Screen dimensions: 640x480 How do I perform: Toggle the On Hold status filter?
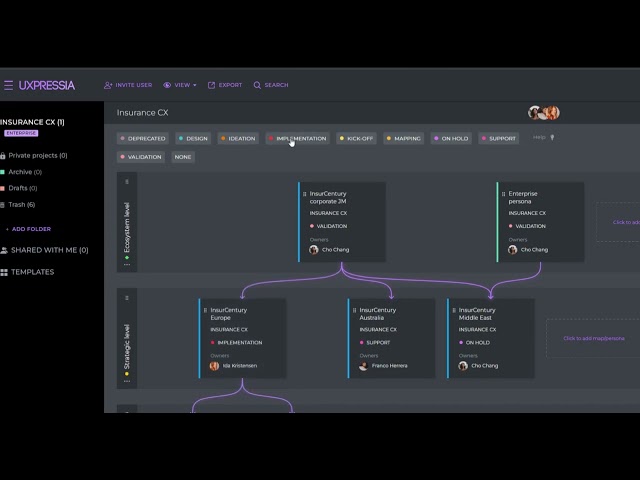click(451, 138)
